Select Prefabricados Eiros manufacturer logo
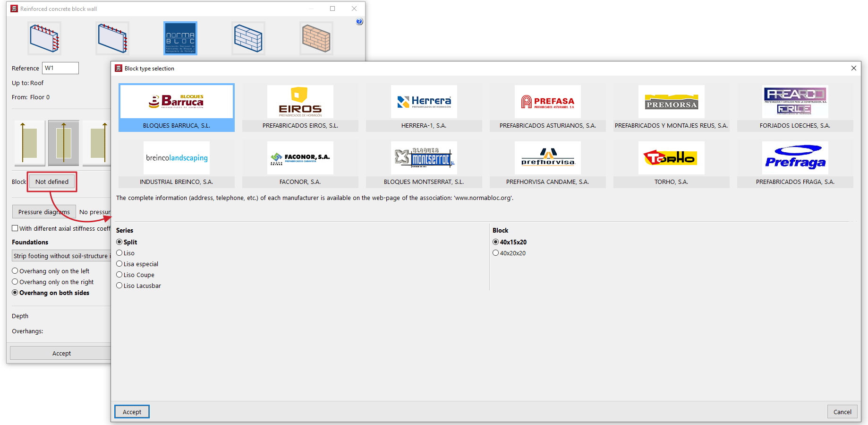The image size is (868, 425). click(300, 102)
